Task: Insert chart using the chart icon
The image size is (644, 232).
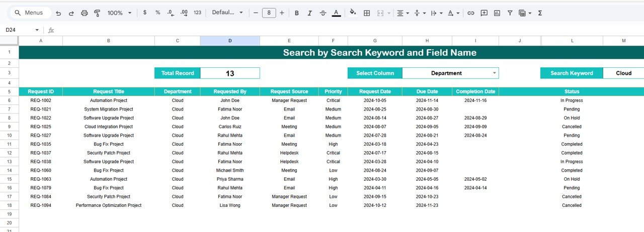Action: tap(497, 13)
